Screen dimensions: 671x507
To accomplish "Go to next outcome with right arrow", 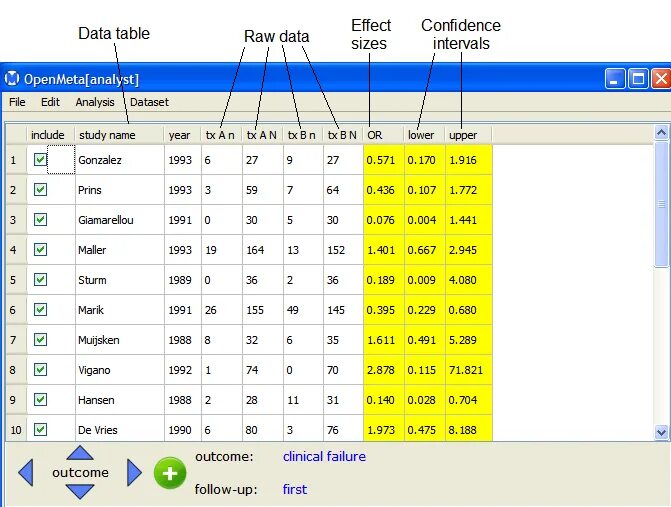I will pyautogui.click(x=134, y=473).
